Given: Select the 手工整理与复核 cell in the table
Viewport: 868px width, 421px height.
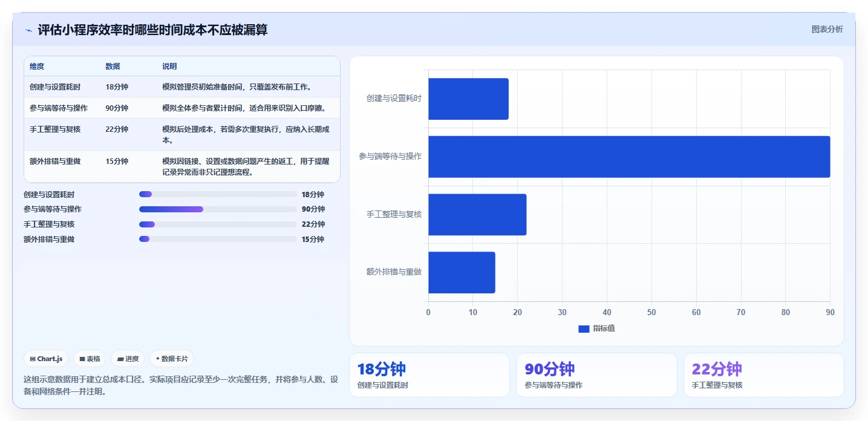Looking at the screenshot, I should click(55, 129).
